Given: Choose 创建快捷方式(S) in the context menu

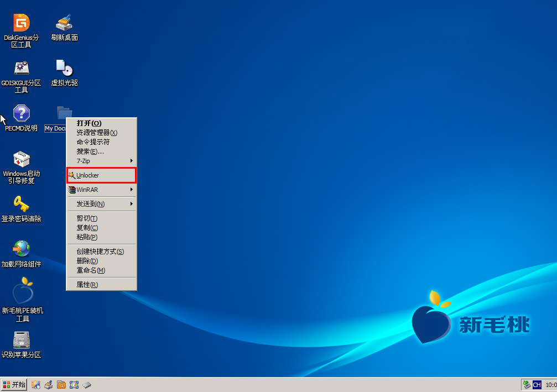Looking at the screenshot, I should [x=102, y=252].
